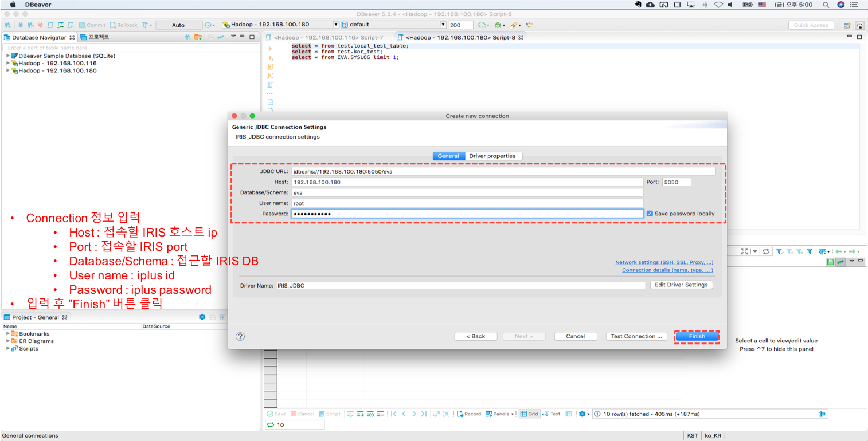Click the JDBC URL field

503,171
